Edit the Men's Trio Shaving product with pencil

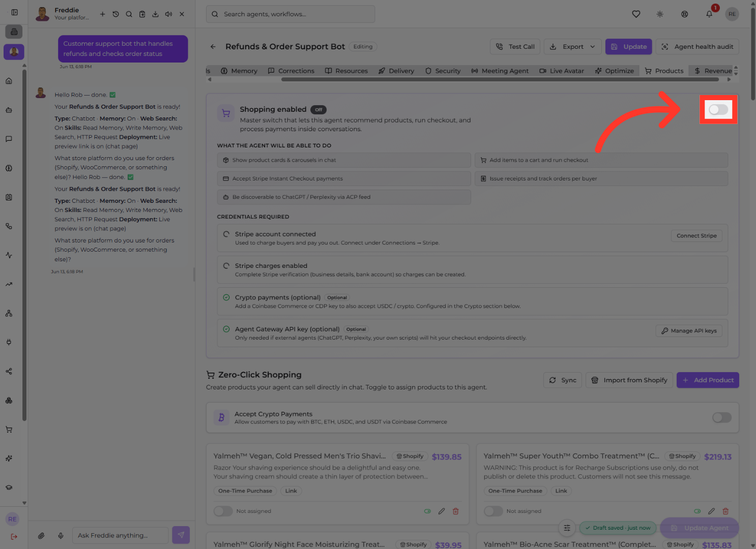[x=442, y=511]
